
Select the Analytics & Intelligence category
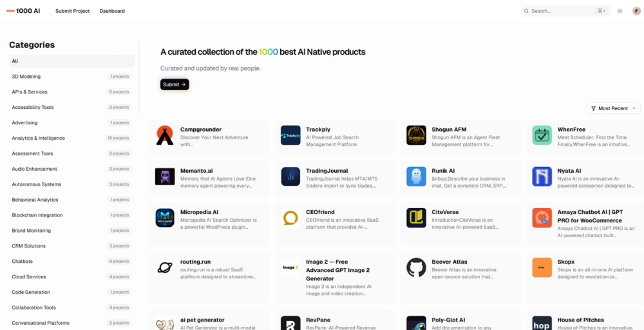[x=71, y=138]
